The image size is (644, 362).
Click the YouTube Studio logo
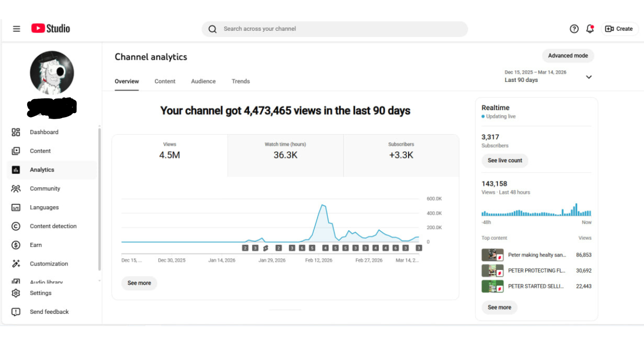tap(50, 29)
